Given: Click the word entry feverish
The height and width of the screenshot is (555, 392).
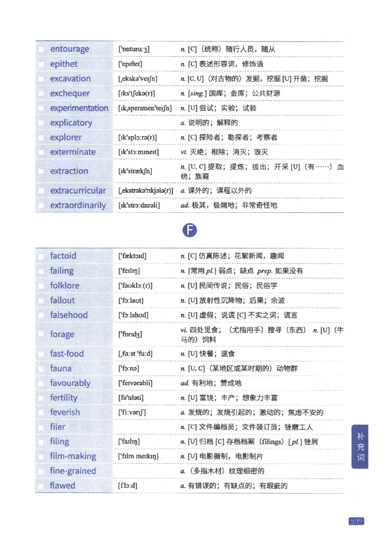Looking at the screenshot, I should tap(64, 412).
